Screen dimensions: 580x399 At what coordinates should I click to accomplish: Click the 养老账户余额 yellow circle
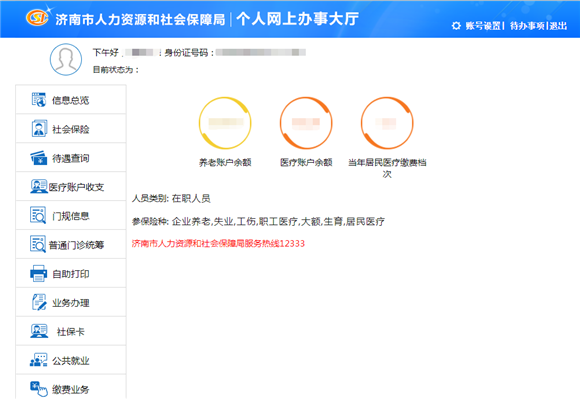(225, 123)
